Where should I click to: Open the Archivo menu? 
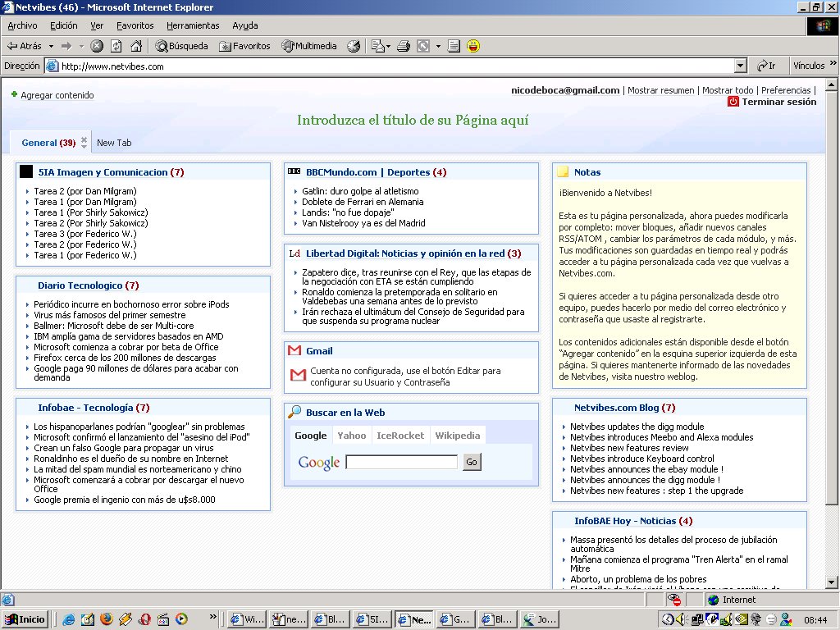click(22, 25)
